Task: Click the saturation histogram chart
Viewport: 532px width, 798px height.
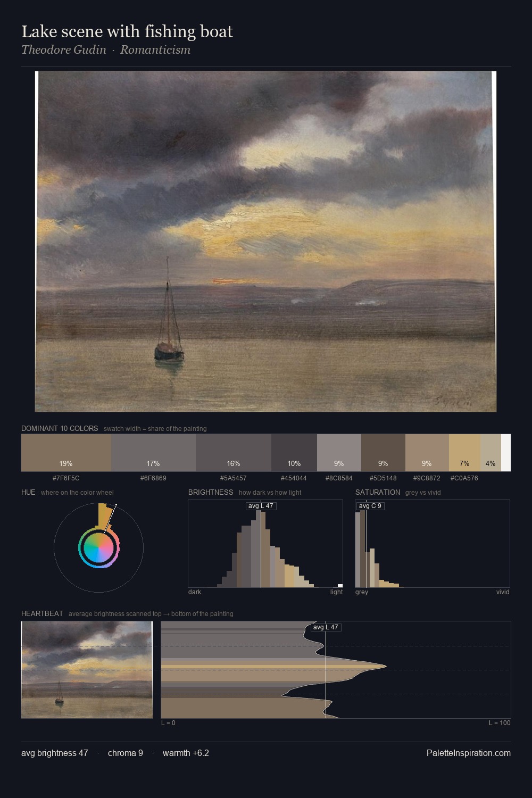Action: [433, 544]
